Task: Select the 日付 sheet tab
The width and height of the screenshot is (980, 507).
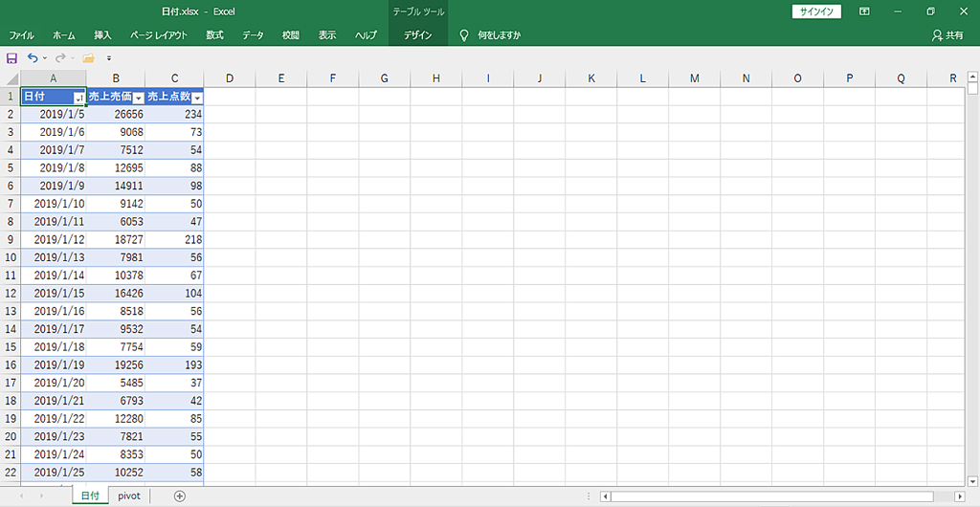Action: (91, 496)
